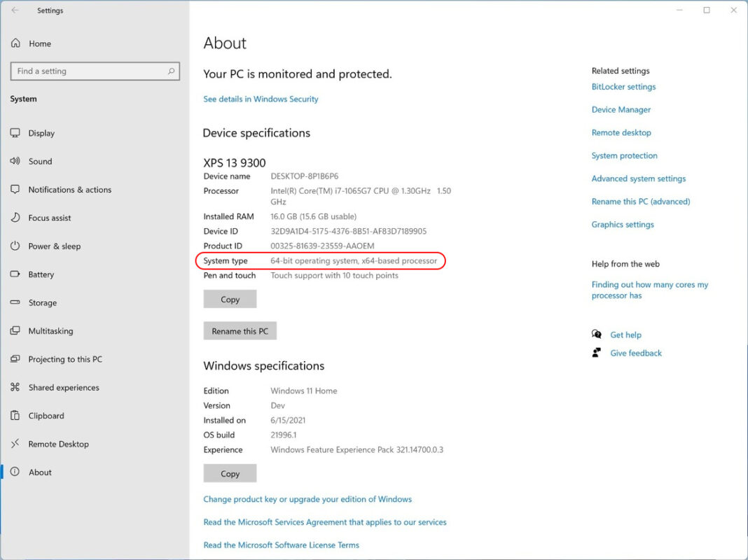This screenshot has width=748, height=560.
Task: Click the Rename this PC button
Action: click(240, 331)
